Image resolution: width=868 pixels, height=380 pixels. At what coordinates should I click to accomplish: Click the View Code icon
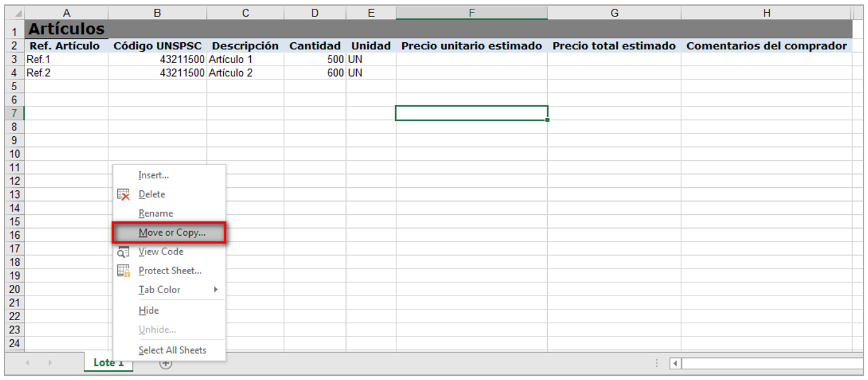[x=124, y=251]
